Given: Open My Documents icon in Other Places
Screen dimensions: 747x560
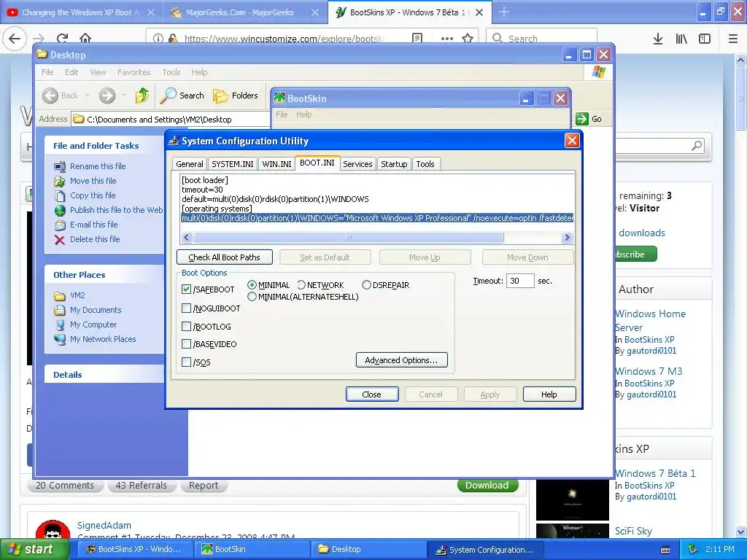Looking at the screenshot, I should [60, 311].
